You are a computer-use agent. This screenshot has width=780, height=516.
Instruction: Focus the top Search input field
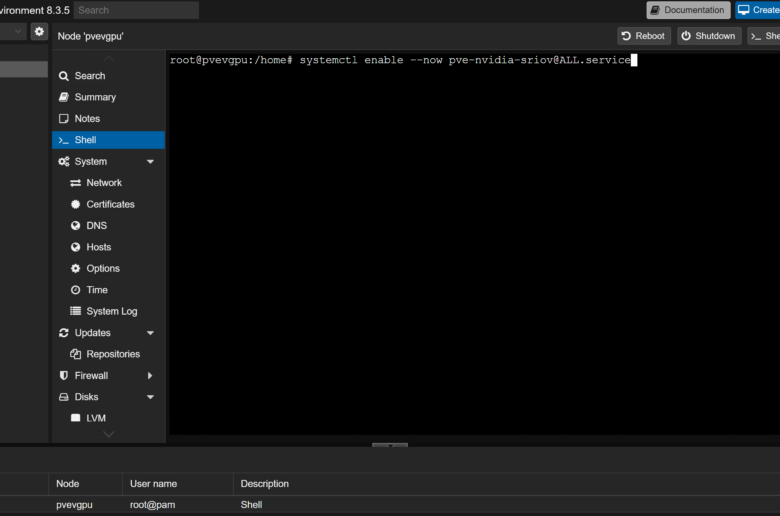click(136, 10)
